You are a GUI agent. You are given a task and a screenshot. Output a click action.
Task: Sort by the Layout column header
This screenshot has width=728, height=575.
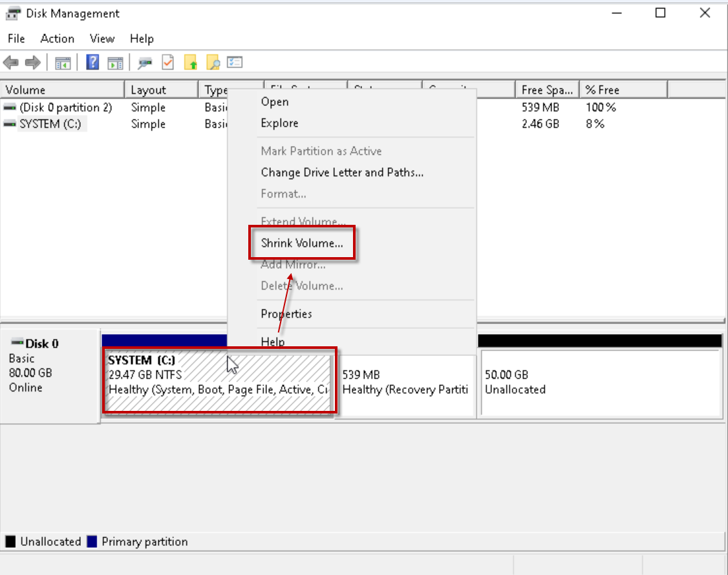[149, 90]
